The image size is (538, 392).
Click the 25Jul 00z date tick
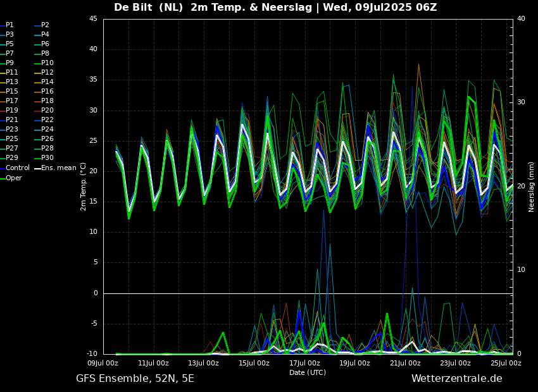pos(506,363)
